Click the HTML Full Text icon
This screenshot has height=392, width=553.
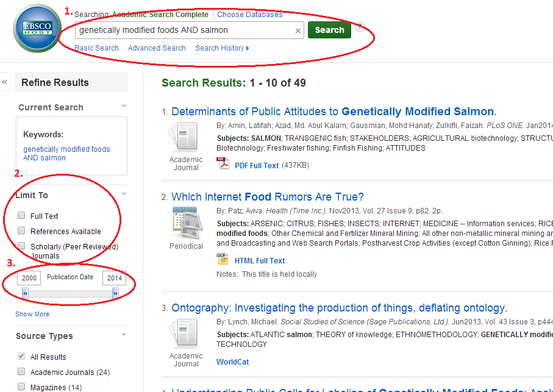tap(223, 260)
